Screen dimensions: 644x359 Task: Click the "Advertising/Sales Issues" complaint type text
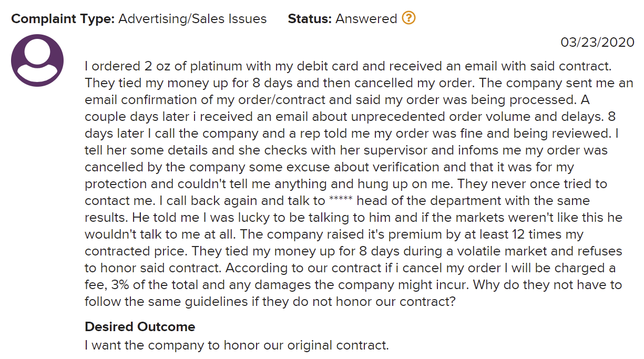coord(192,19)
